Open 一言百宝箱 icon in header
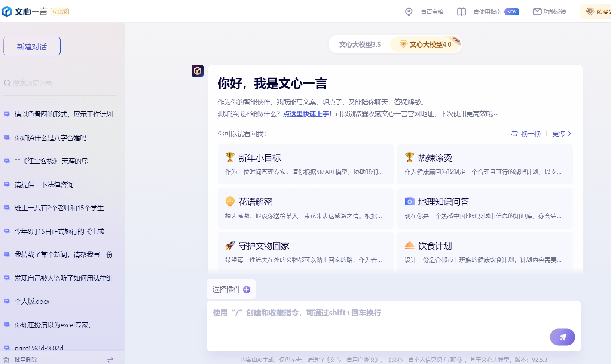Viewport: 611px width, 364px height. [x=409, y=12]
